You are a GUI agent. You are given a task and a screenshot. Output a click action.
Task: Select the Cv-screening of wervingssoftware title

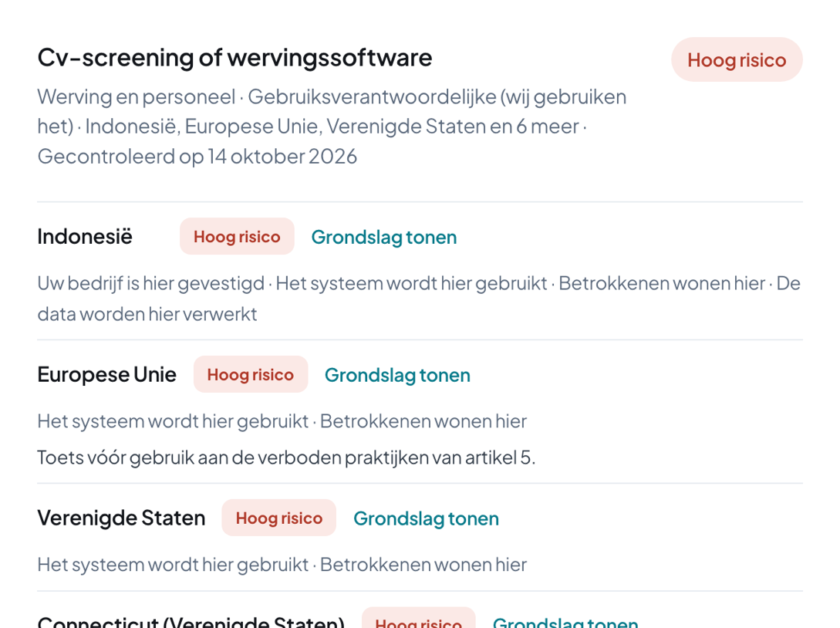click(234, 57)
